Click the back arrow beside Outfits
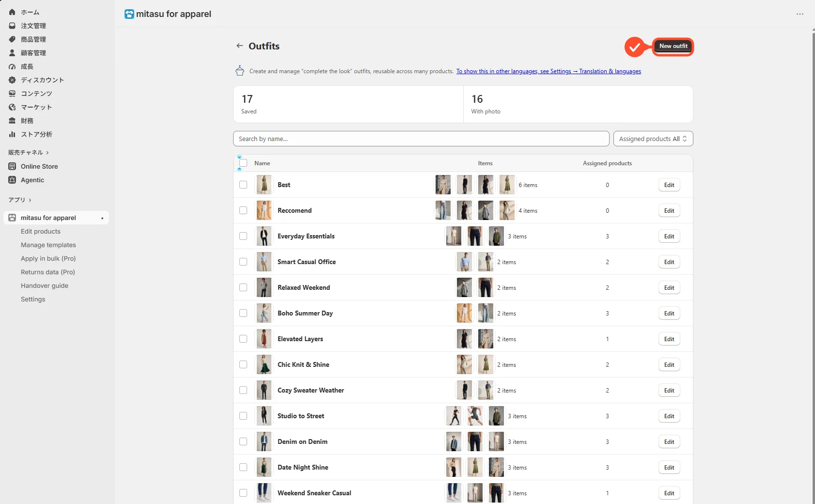This screenshot has width=815, height=504. coord(239,46)
